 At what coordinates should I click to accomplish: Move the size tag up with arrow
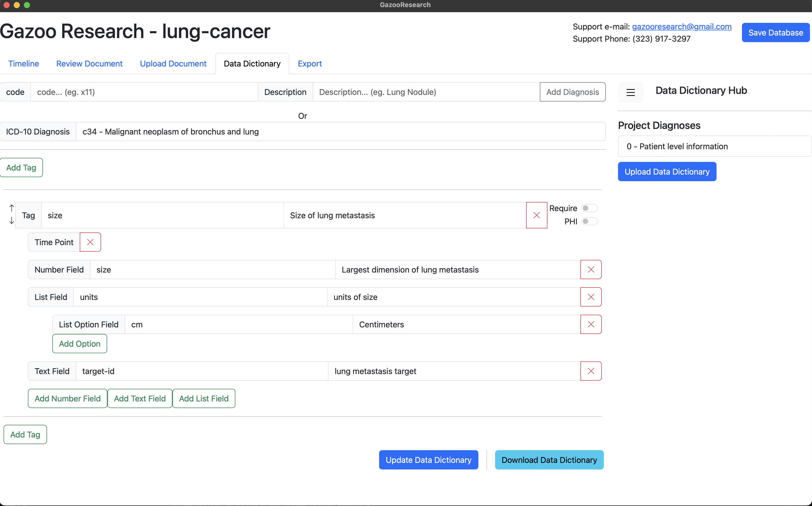(12, 208)
